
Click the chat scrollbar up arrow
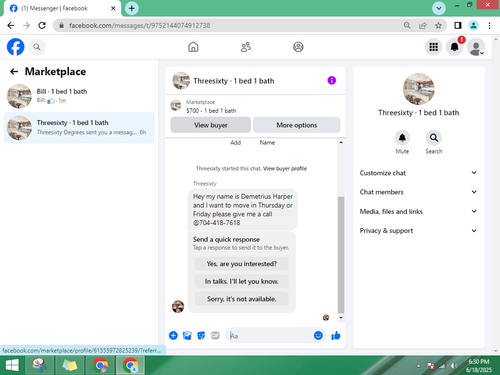(341, 142)
